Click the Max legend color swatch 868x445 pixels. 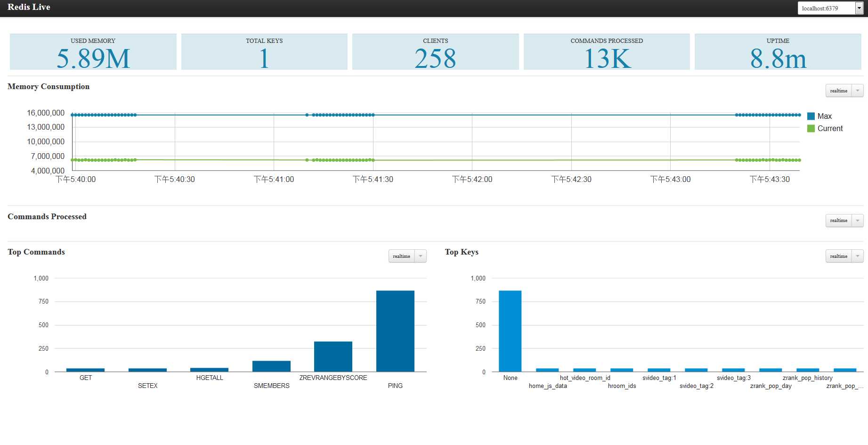point(811,116)
